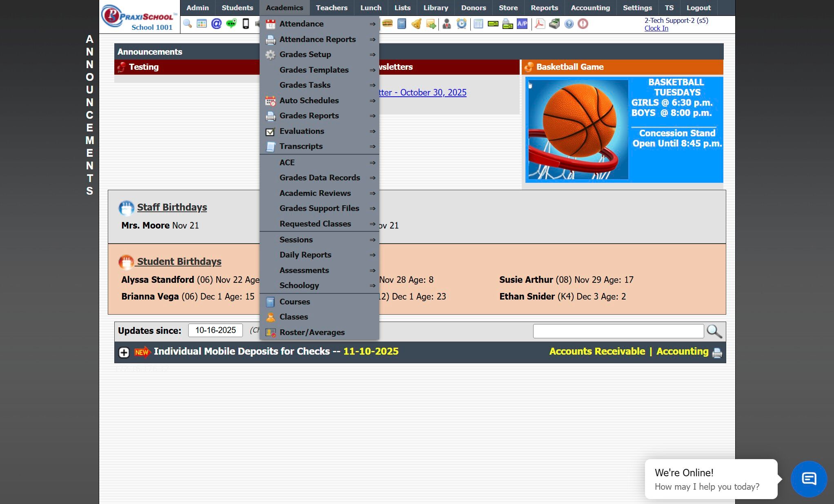
Task: Click the hamburger lunch toolbar icon
Action: point(387,24)
